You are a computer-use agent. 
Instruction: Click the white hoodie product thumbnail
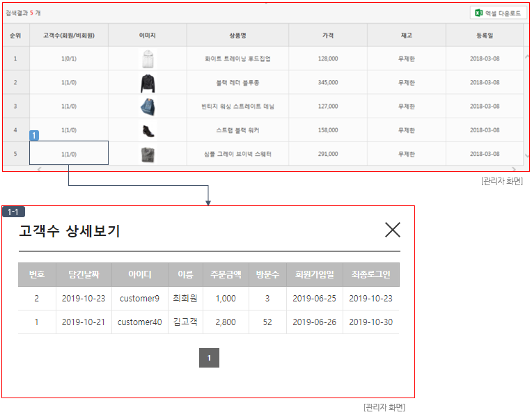(x=147, y=59)
